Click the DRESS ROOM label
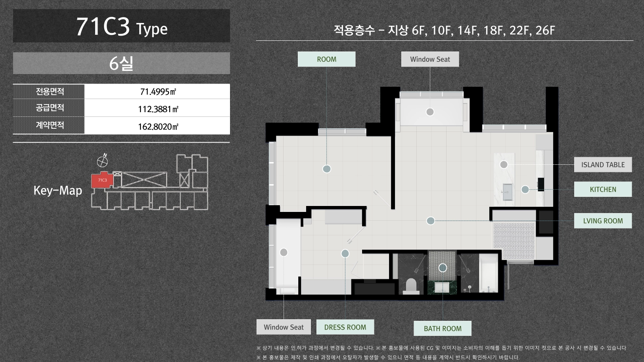Screen dimensions: 644x362 pyautogui.click(x=345, y=327)
